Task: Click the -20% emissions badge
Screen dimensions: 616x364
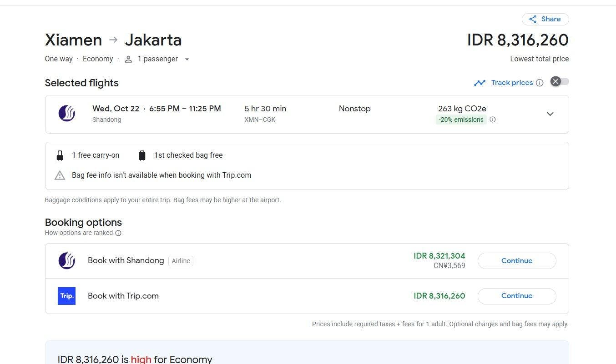Action: click(461, 120)
